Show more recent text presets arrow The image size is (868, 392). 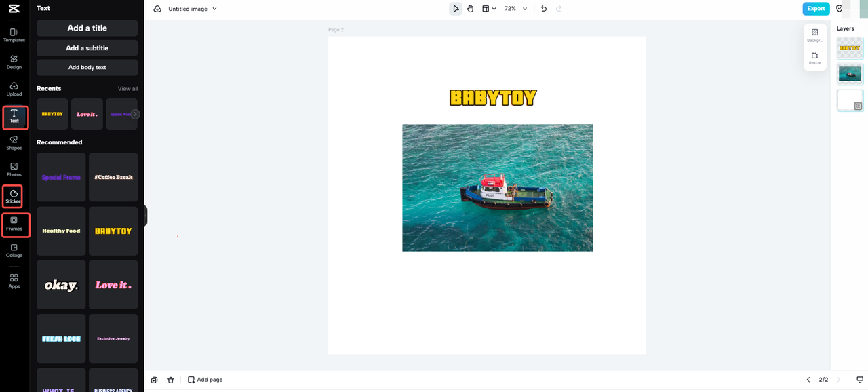point(136,114)
